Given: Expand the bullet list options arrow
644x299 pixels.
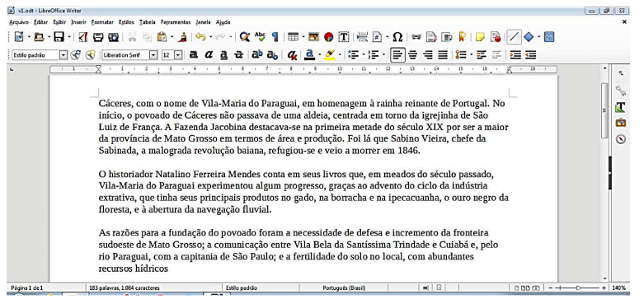Looking at the screenshot, I should tap(364, 55).
